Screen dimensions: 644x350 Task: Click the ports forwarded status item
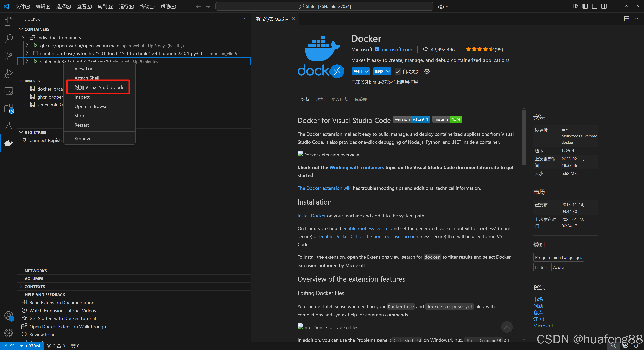click(75, 346)
